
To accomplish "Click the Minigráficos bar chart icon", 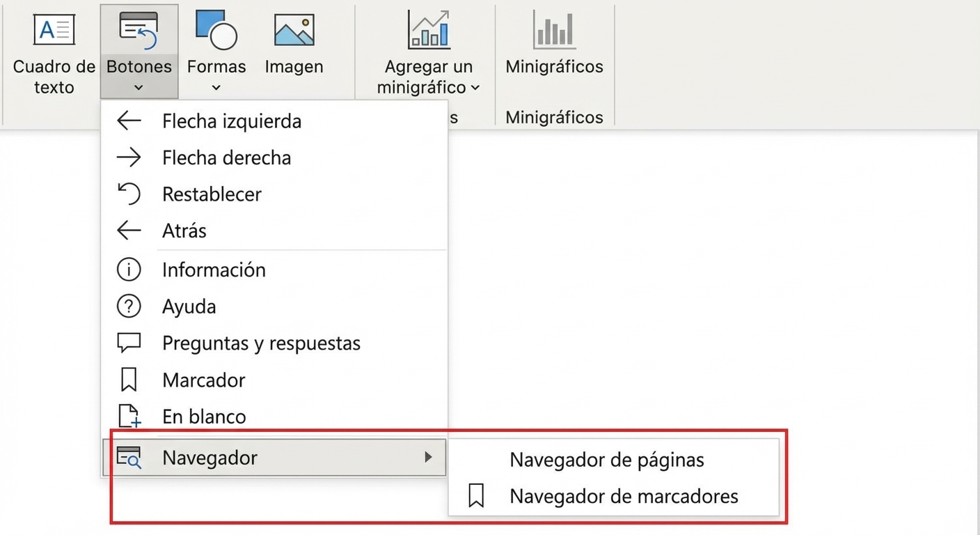I will point(554,30).
